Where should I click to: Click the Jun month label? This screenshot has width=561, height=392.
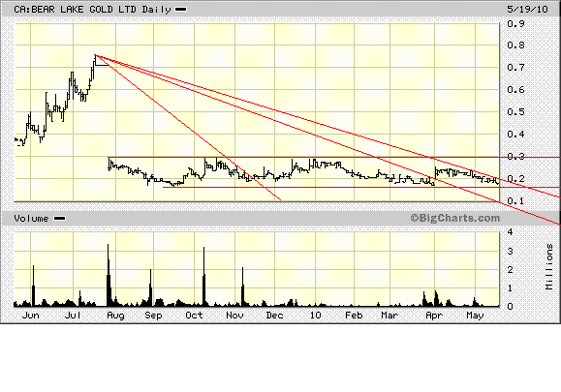pyautogui.click(x=30, y=316)
